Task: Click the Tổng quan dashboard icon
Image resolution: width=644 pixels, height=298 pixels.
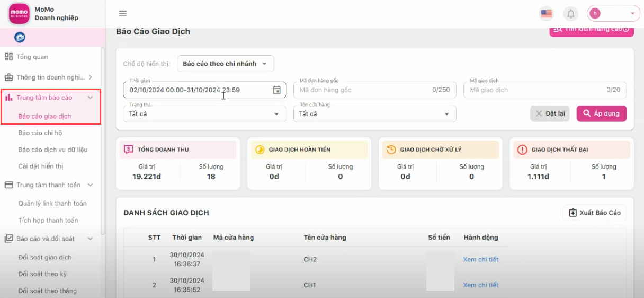Action: tap(8, 57)
